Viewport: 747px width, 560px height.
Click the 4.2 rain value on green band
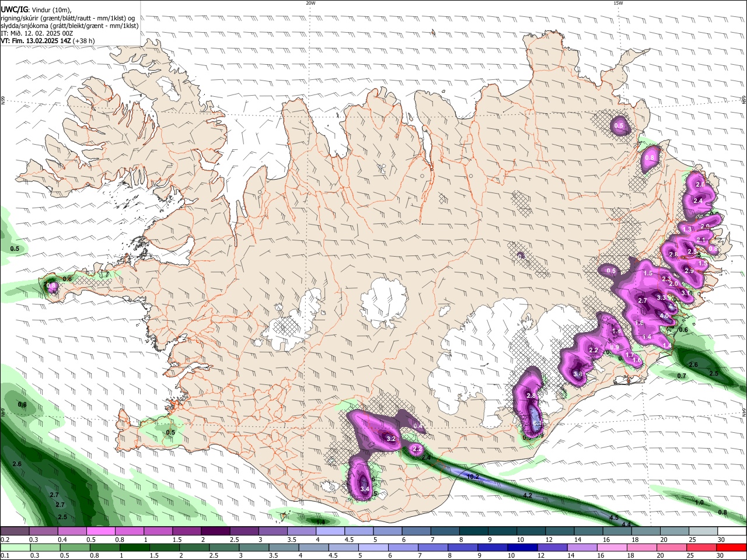[x=528, y=495]
